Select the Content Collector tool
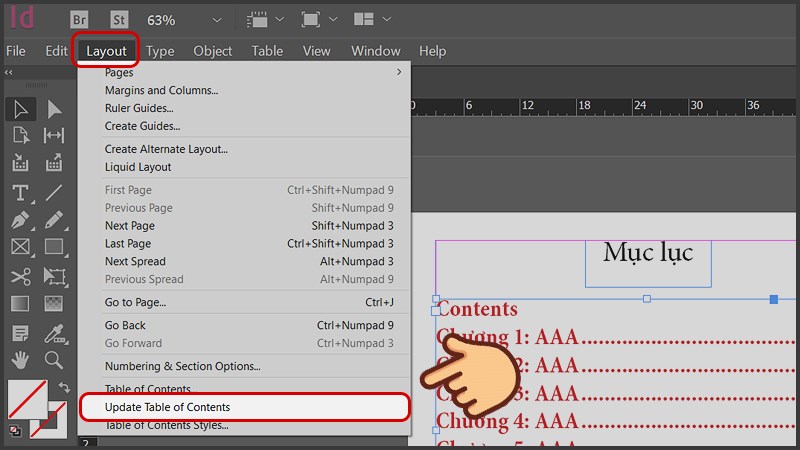This screenshot has height=450, width=800. (20, 163)
